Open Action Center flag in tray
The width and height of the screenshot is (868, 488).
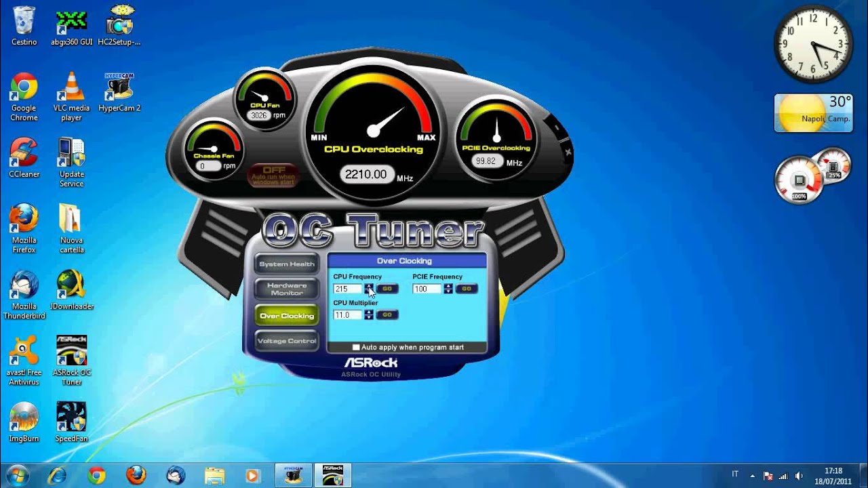click(x=768, y=476)
